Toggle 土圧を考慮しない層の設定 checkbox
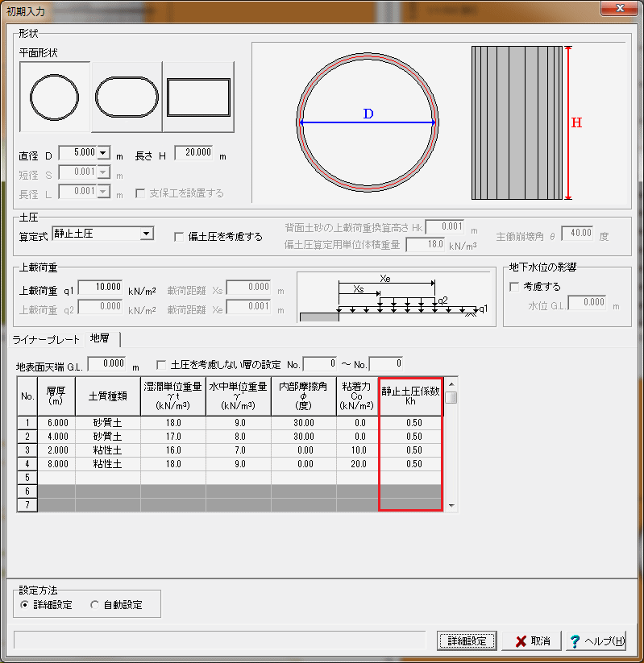This screenshot has width=644, height=663. pyautogui.click(x=161, y=364)
